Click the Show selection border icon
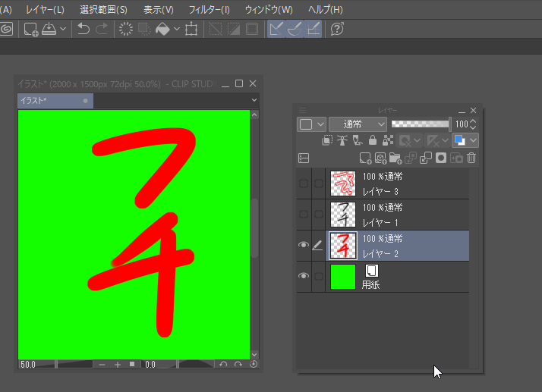The width and height of the screenshot is (542, 392). click(x=252, y=29)
